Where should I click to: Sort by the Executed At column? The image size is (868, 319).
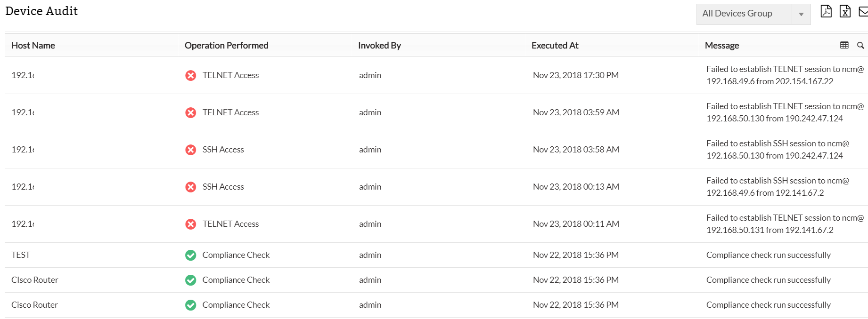pyautogui.click(x=555, y=45)
